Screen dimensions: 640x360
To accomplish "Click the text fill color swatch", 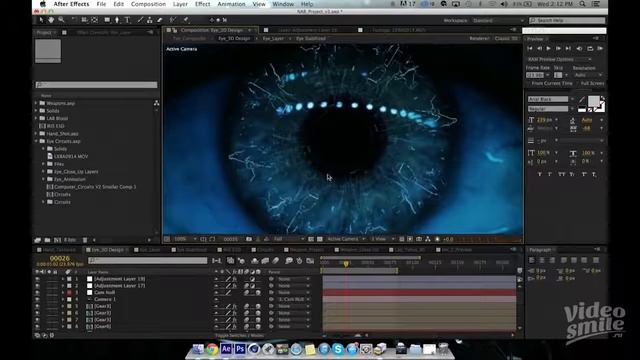I will [x=593, y=101].
